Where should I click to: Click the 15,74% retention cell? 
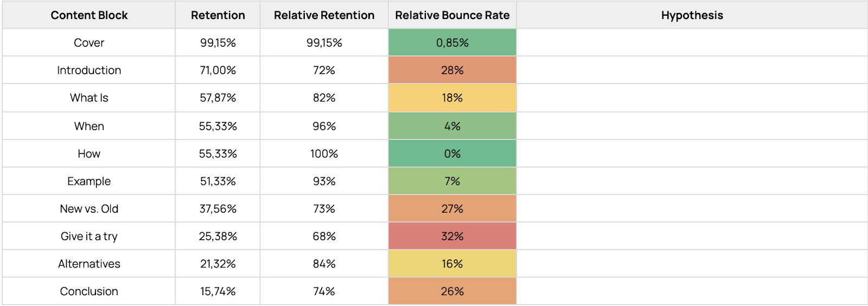click(218, 291)
